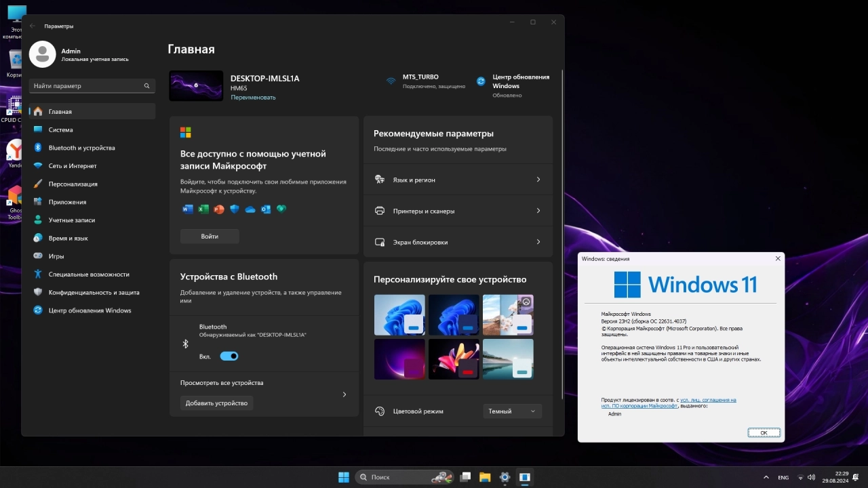Viewport: 868px width, 488px height.
Task: Click the Defender shield icon in account card
Action: click(235, 209)
